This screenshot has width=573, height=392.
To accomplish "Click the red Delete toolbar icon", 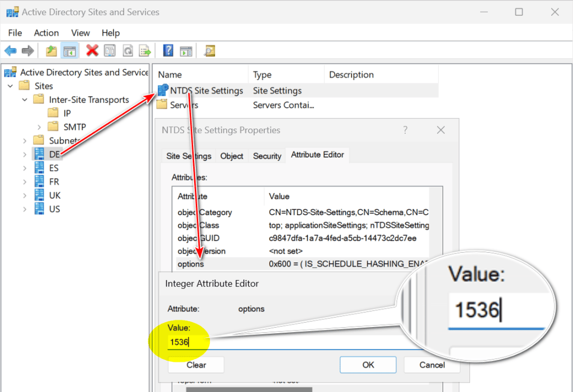I will coord(92,51).
